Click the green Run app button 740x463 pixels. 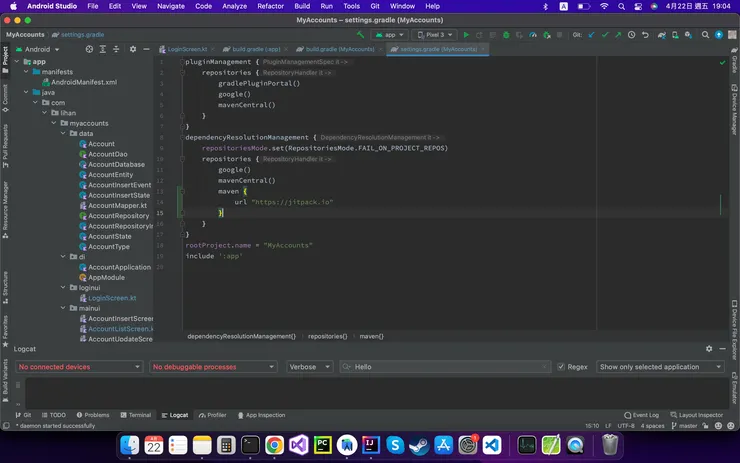coord(466,34)
